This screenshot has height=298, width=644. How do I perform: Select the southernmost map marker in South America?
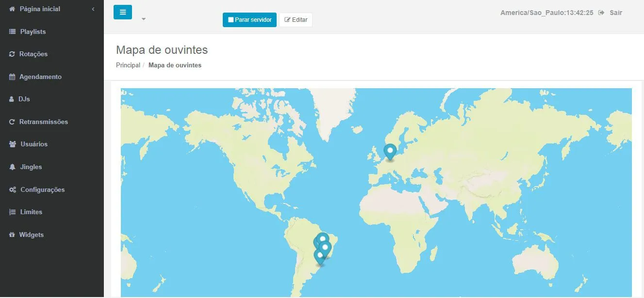(320, 256)
